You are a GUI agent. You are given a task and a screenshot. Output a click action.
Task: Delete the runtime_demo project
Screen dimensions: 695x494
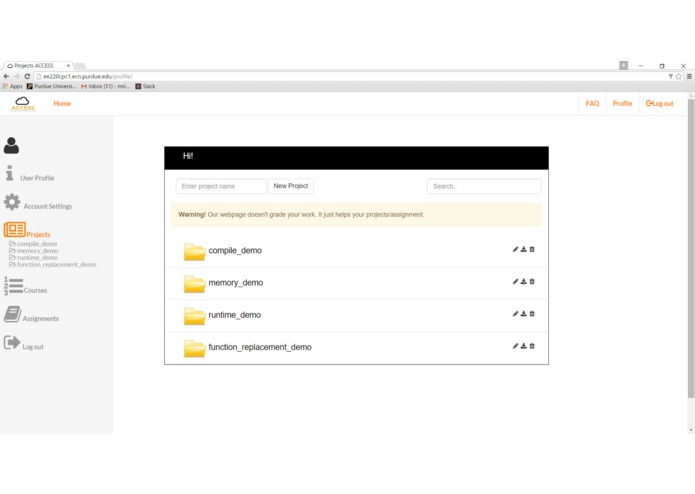pos(532,314)
